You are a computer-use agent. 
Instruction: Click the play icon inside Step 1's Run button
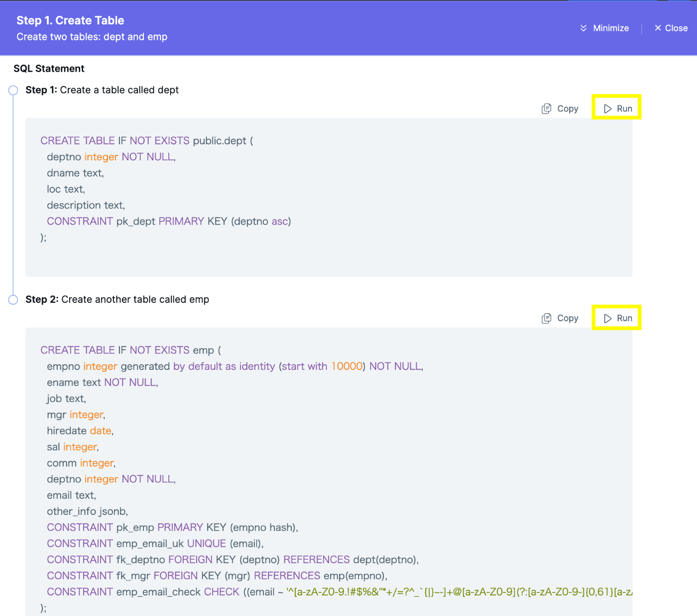608,108
